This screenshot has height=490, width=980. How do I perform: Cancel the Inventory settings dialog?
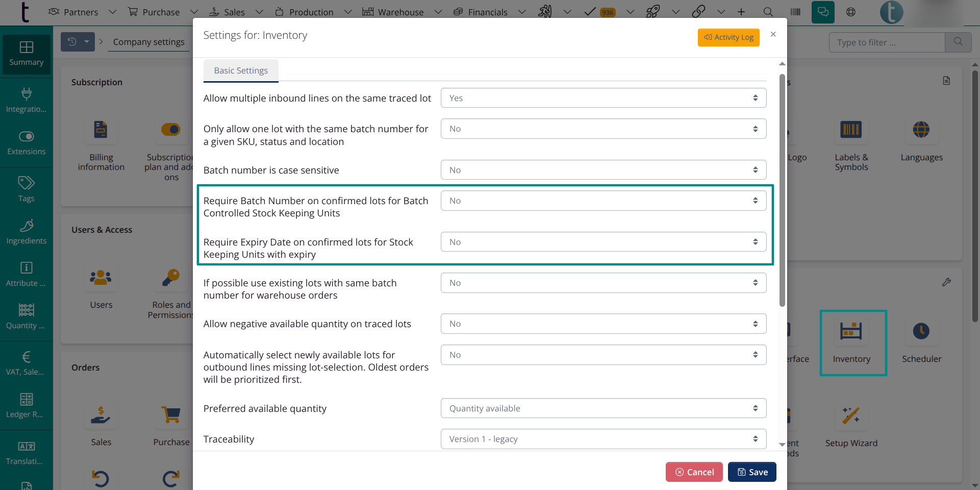pos(694,472)
